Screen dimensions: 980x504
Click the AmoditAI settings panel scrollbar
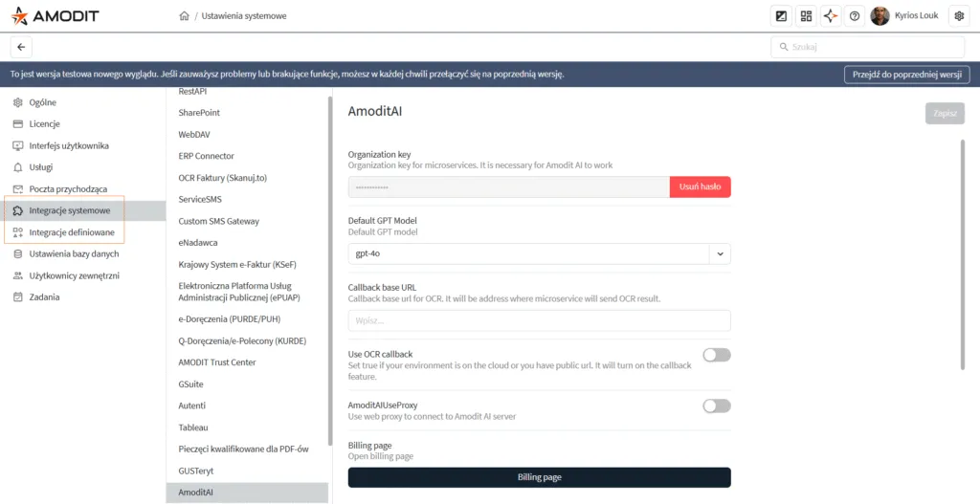(963, 254)
